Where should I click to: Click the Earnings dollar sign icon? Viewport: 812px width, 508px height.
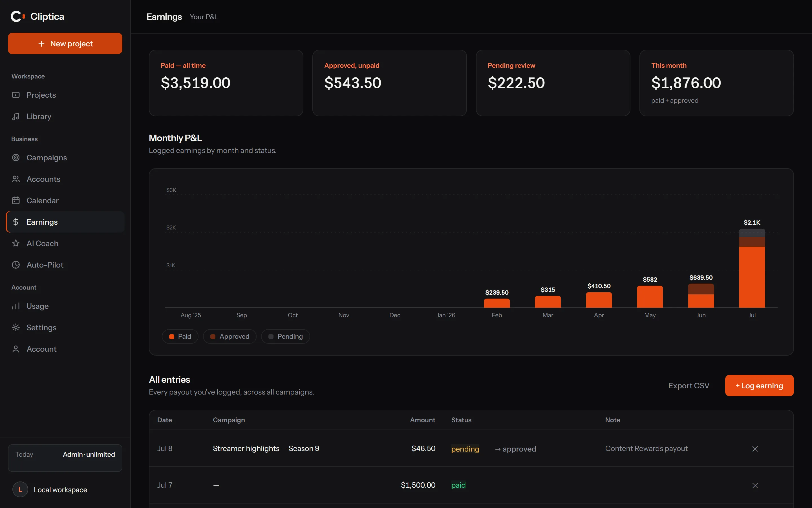click(16, 222)
